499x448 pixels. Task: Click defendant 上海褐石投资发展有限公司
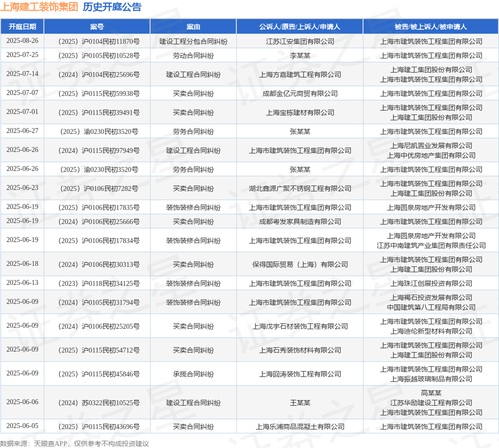(431, 298)
